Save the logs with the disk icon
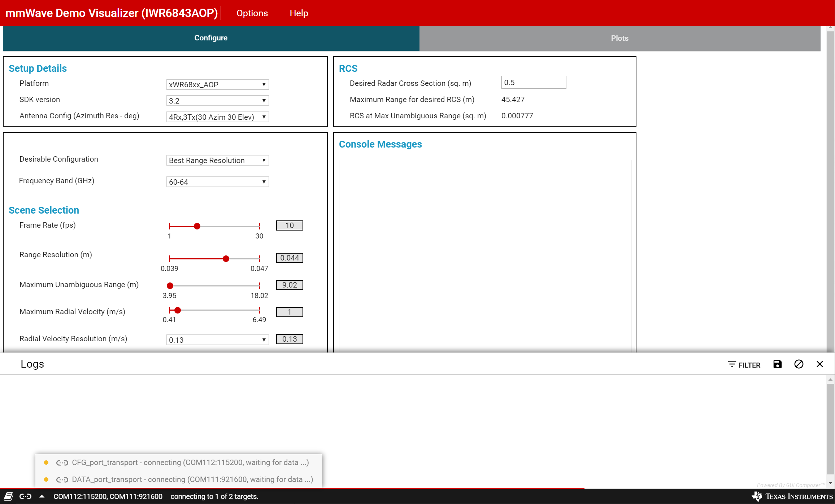Viewport: 835px width, 504px height. pyautogui.click(x=777, y=364)
